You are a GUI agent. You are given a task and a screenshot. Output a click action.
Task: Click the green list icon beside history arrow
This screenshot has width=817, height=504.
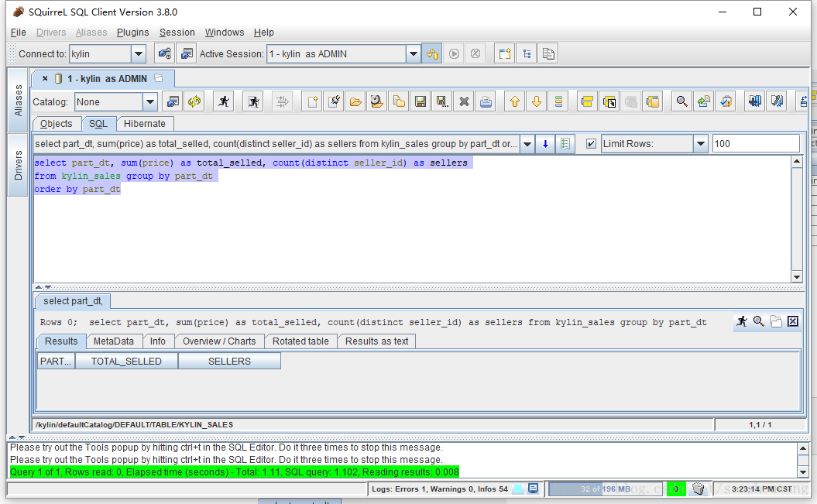pyautogui.click(x=566, y=144)
